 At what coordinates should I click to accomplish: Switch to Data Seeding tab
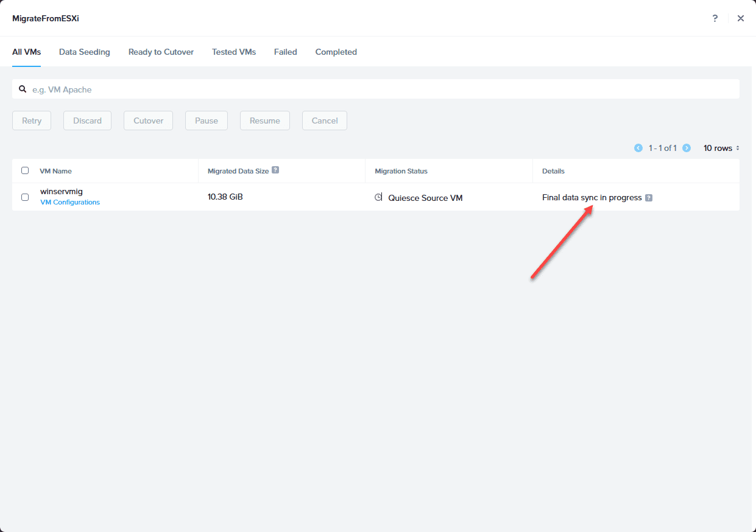(x=85, y=52)
